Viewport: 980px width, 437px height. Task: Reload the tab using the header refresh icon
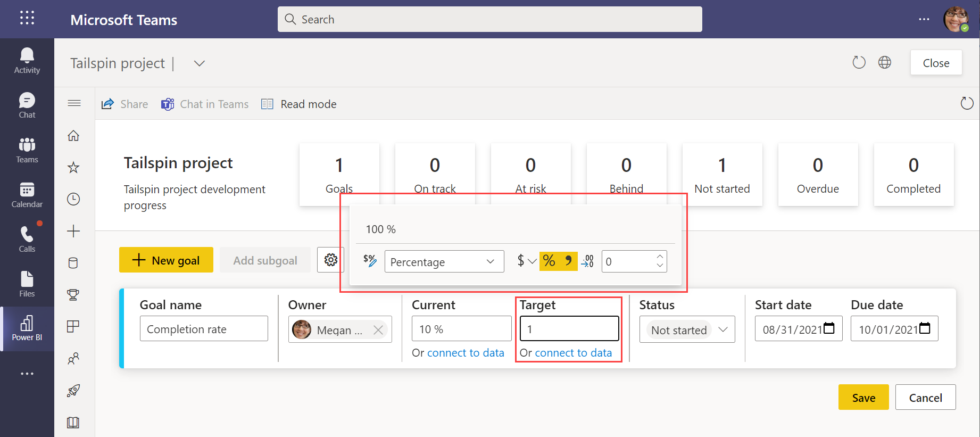point(859,62)
